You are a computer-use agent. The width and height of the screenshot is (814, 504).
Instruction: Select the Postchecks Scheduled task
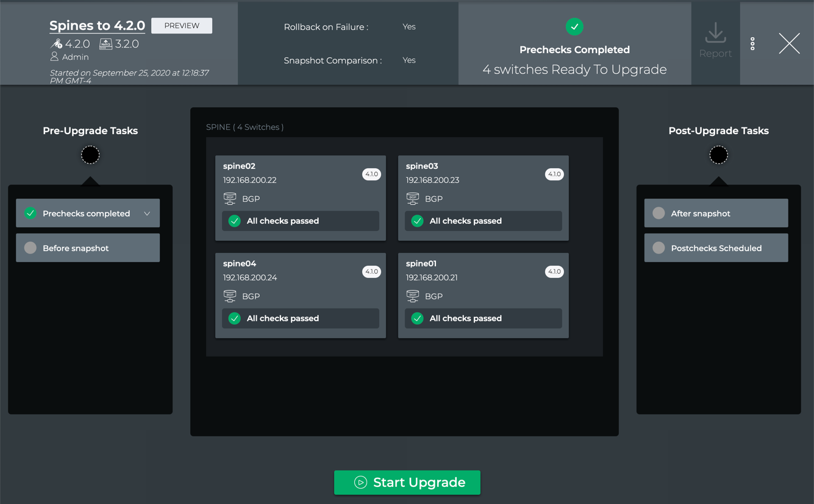(x=716, y=248)
